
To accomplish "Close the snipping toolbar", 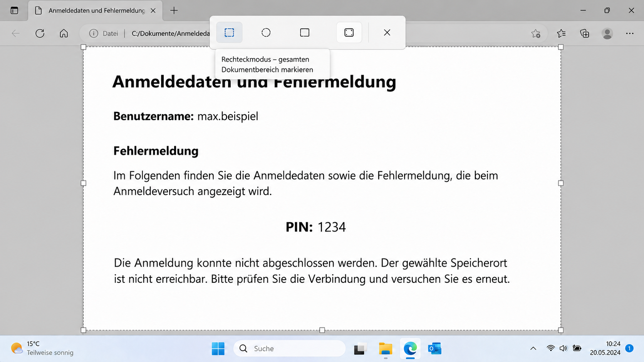I will point(387,33).
